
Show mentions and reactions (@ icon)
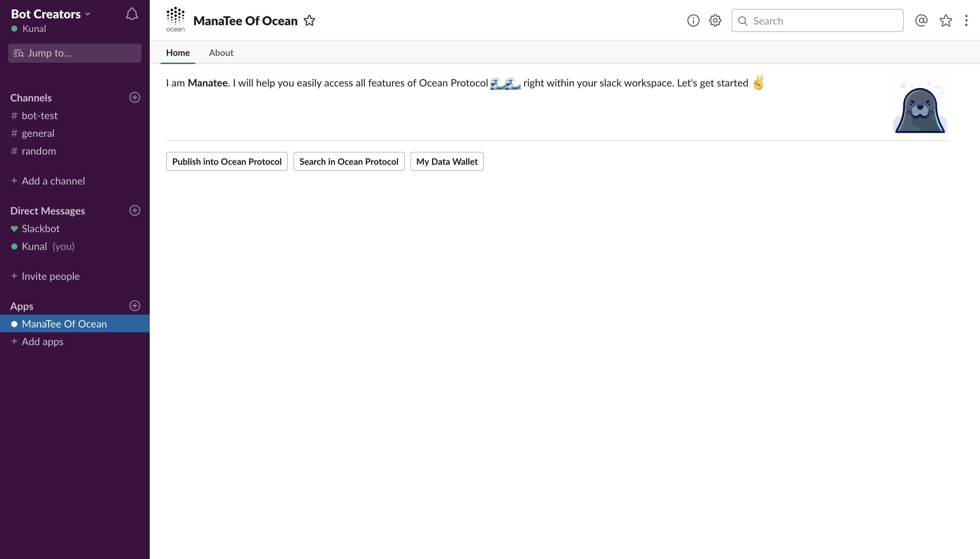coord(921,20)
